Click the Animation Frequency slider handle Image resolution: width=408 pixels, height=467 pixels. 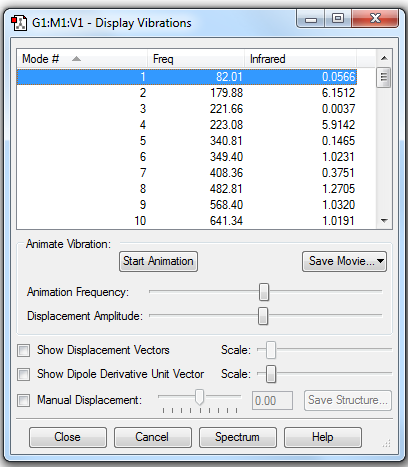pyautogui.click(x=264, y=292)
